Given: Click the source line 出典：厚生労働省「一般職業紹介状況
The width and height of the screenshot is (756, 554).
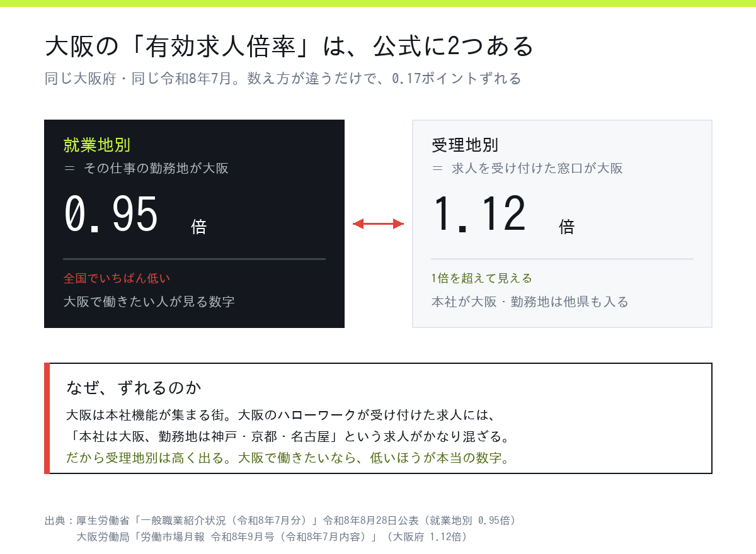Looking at the screenshot, I should point(281,521).
